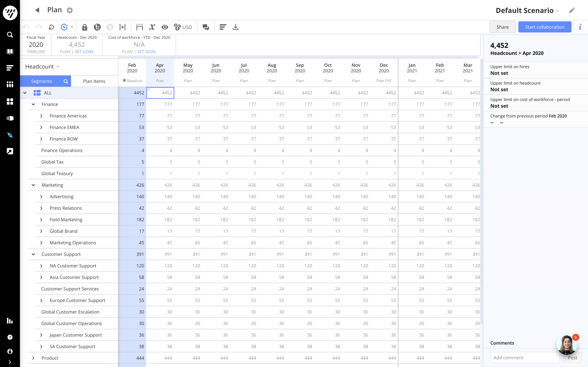588x367 pixels.
Task: Click SET GOAL under Headcount Dec 2020
Action: click(x=84, y=52)
